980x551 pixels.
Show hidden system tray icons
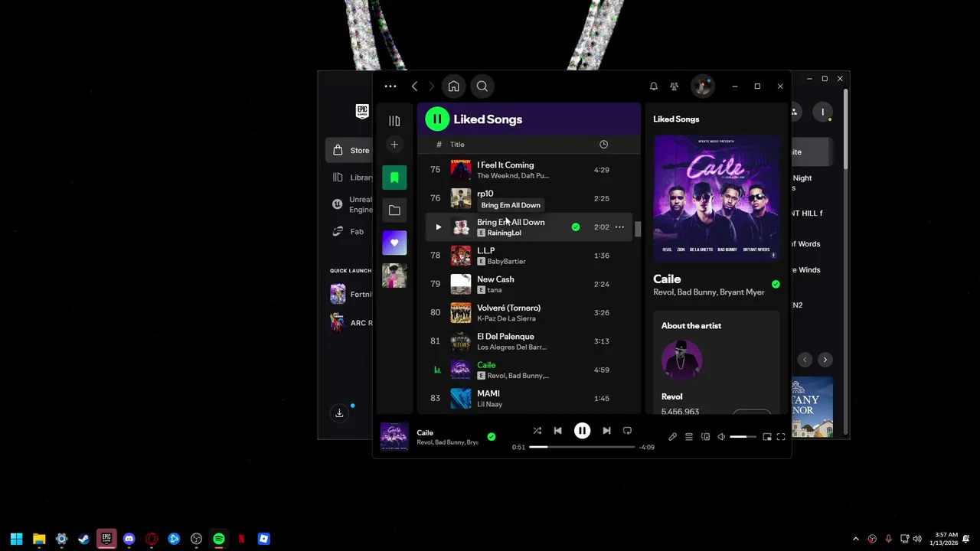(x=856, y=539)
